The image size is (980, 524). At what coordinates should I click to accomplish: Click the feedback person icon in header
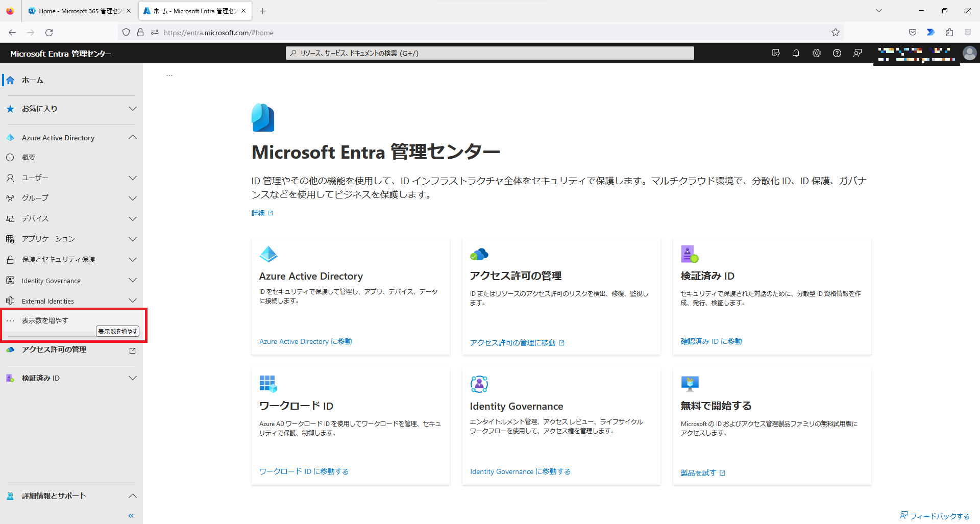pyautogui.click(x=857, y=53)
